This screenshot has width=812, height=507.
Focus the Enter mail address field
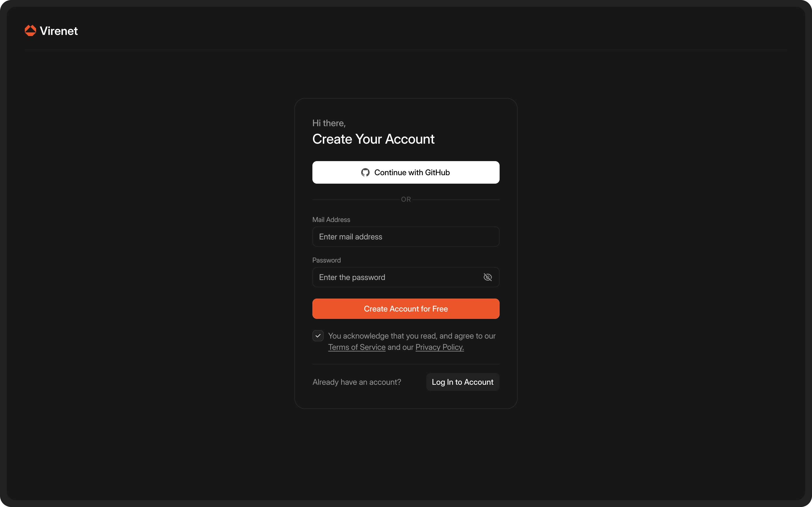coord(406,237)
